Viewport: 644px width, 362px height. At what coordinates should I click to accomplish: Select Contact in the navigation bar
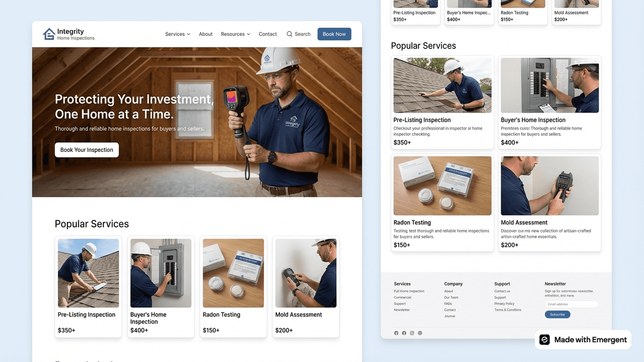tap(267, 34)
